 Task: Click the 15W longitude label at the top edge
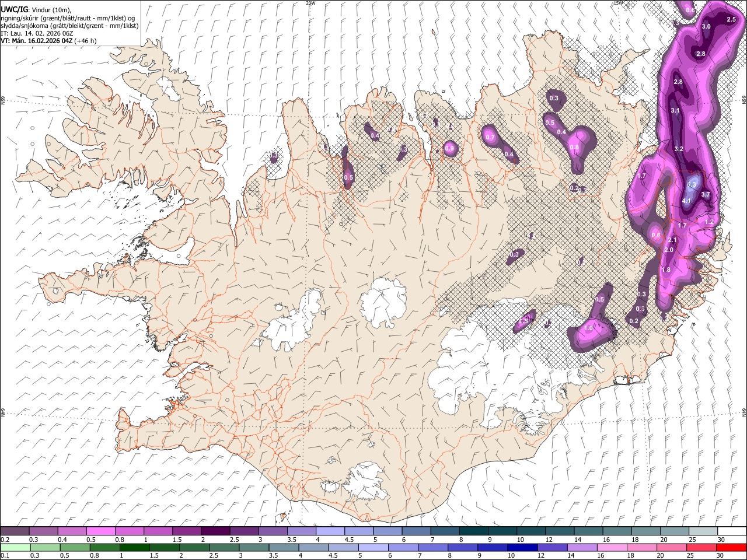(618, 3)
